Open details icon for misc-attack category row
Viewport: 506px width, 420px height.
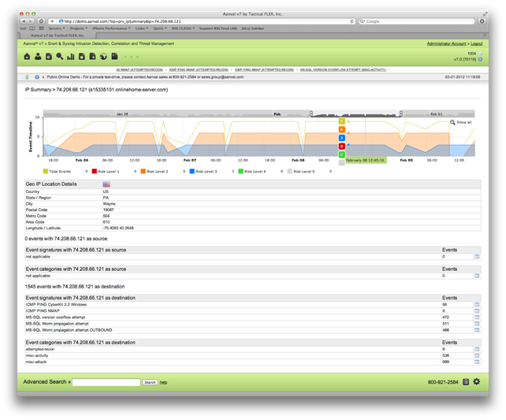pos(477,361)
